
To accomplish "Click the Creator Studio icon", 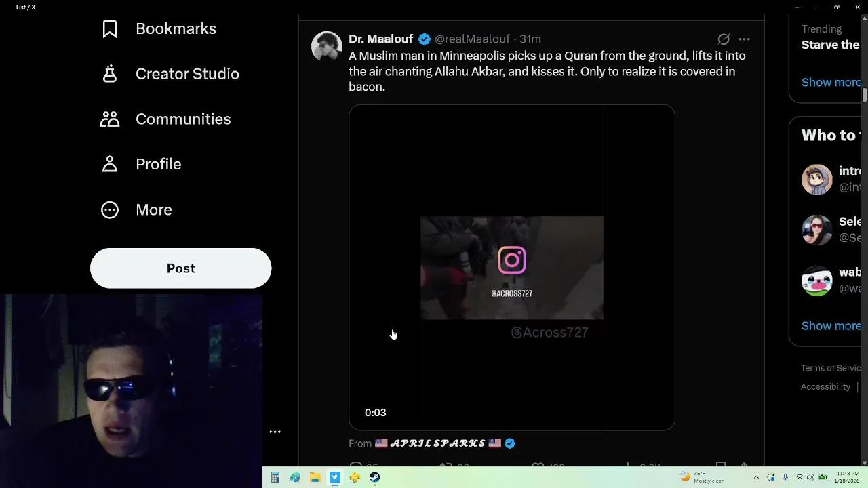I will [x=110, y=74].
